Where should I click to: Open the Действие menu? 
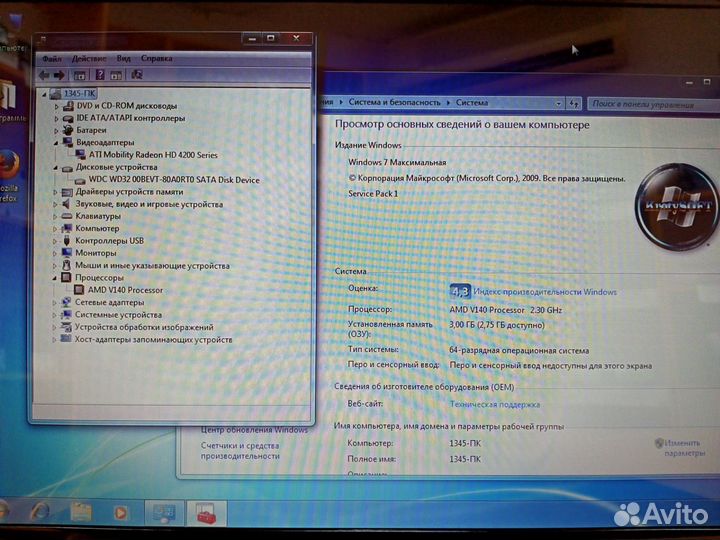click(x=89, y=59)
